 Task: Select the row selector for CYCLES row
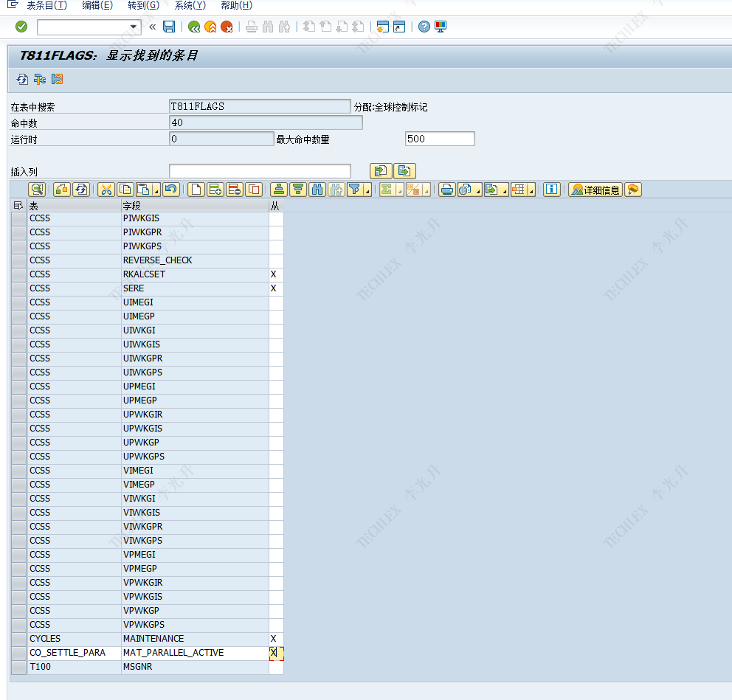[18, 639]
